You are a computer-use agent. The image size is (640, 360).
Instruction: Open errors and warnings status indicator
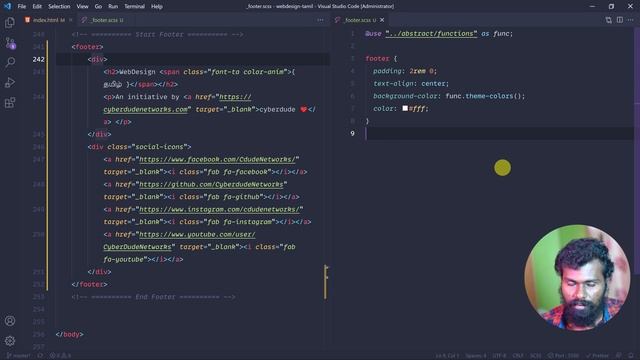click(x=60, y=356)
